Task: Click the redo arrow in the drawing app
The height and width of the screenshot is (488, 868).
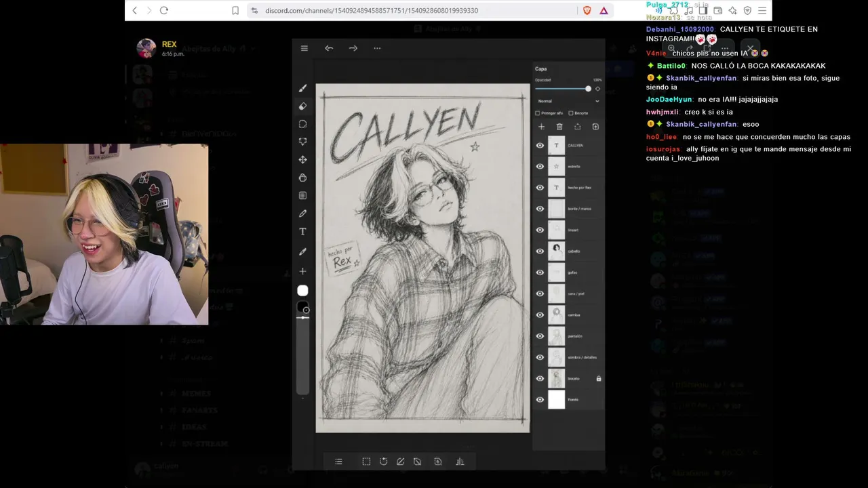Action: pyautogui.click(x=353, y=48)
